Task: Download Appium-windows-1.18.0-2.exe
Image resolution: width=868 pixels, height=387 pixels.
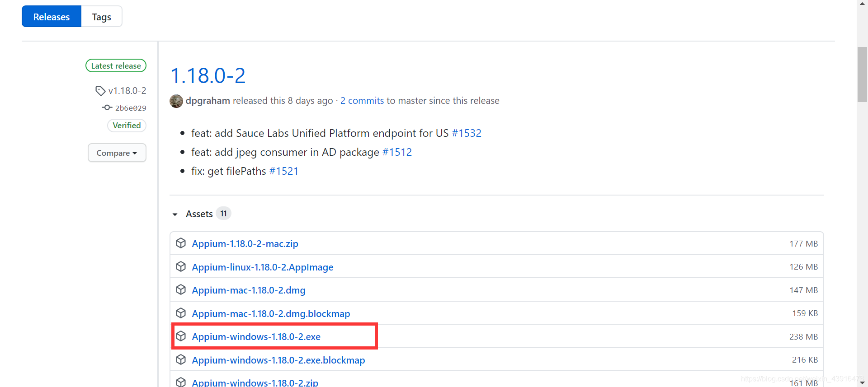Action: (x=256, y=337)
